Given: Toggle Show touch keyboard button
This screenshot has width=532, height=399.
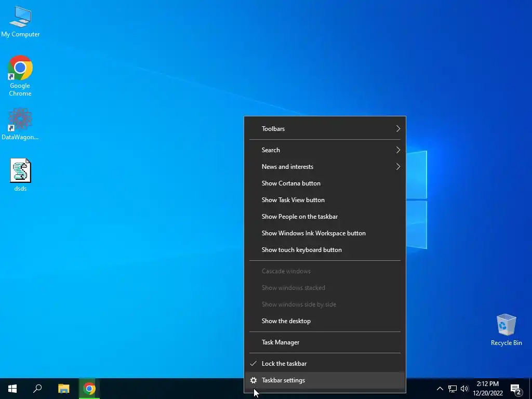Looking at the screenshot, I should click(x=325, y=250).
